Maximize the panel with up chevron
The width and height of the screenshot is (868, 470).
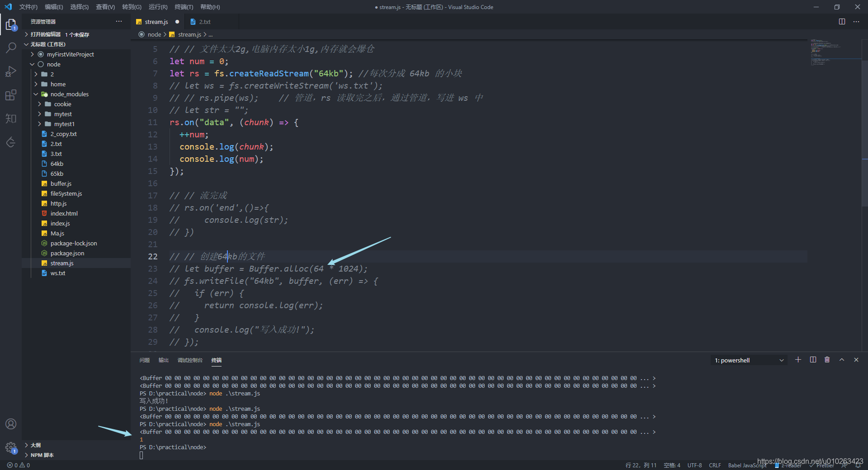point(842,360)
